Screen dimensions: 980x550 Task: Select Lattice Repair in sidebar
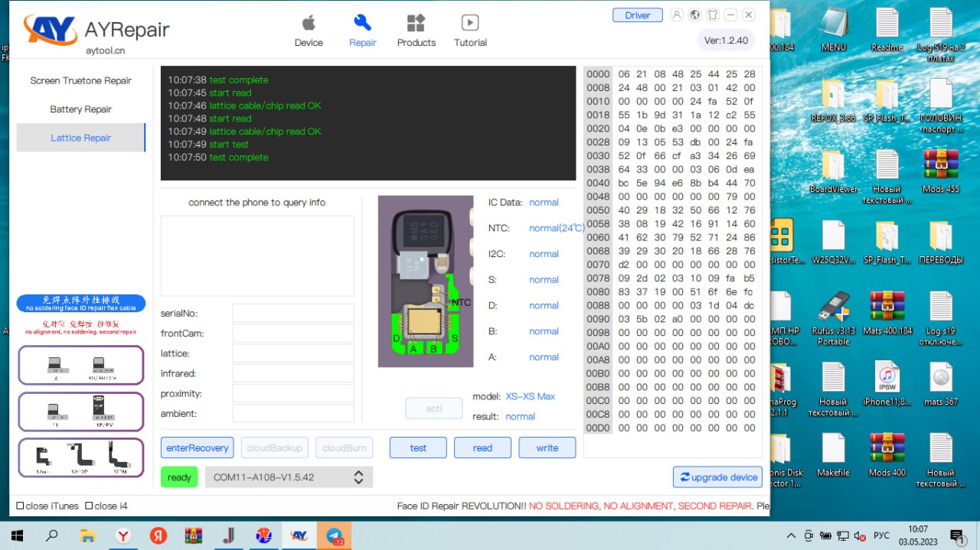coord(80,138)
